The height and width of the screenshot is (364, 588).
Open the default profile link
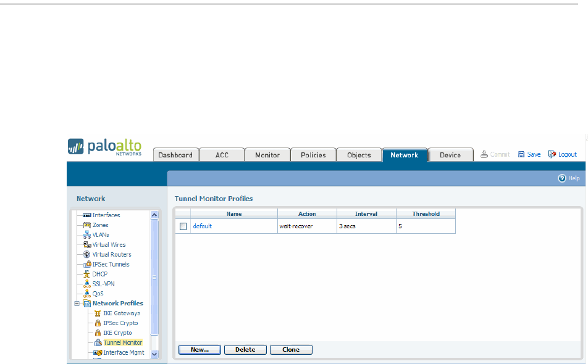[202, 226]
